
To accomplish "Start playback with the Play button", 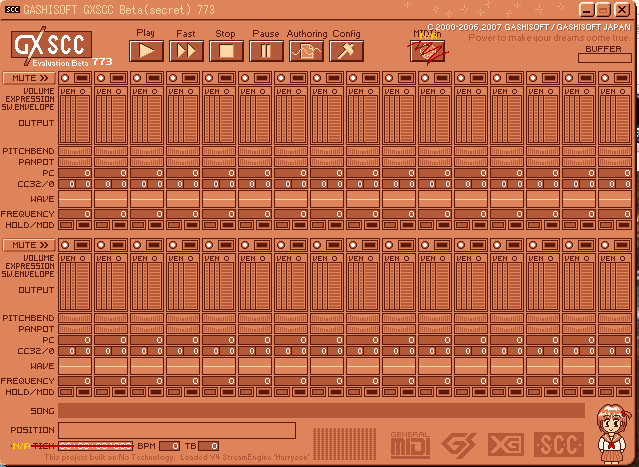I will click(146, 51).
